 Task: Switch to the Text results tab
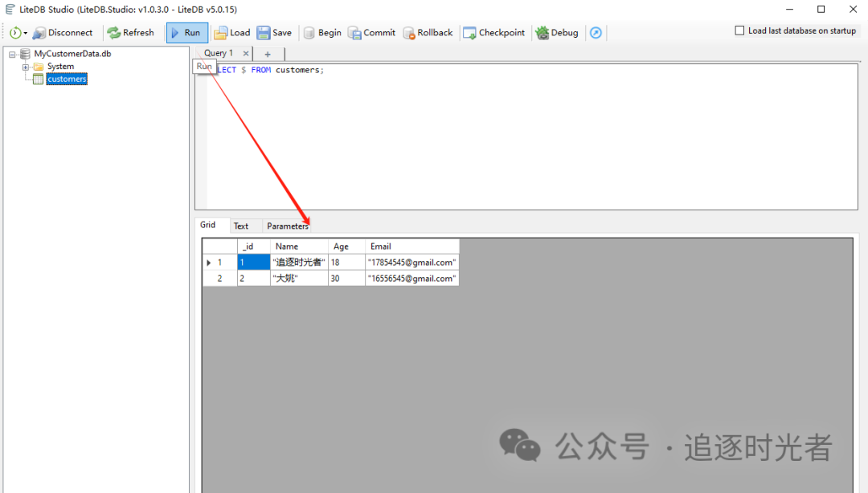(241, 226)
